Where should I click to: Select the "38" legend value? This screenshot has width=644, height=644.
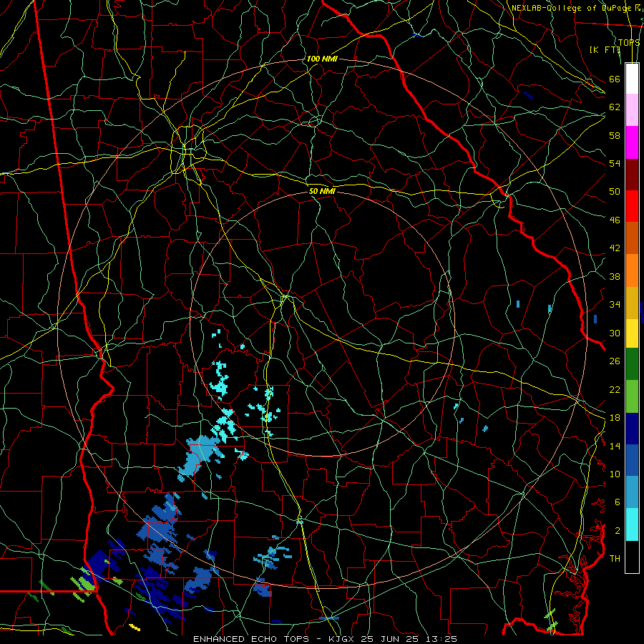click(615, 277)
